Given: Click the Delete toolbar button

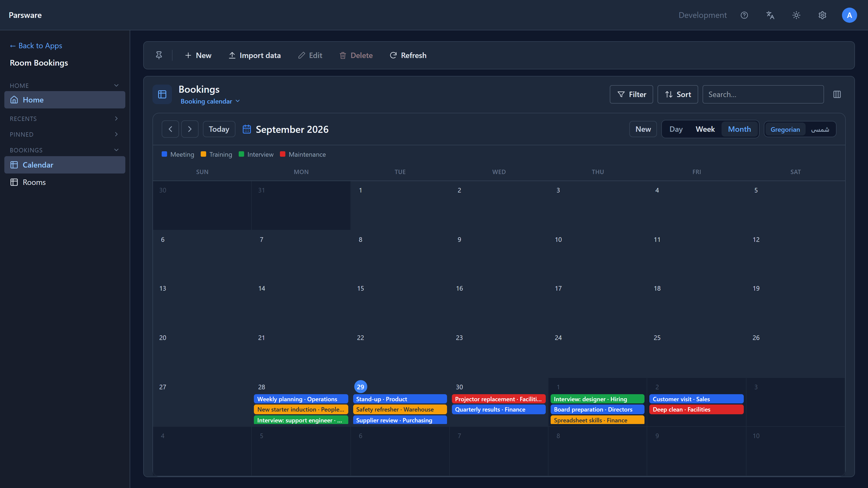Looking at the screenshot, I should 356,55.
